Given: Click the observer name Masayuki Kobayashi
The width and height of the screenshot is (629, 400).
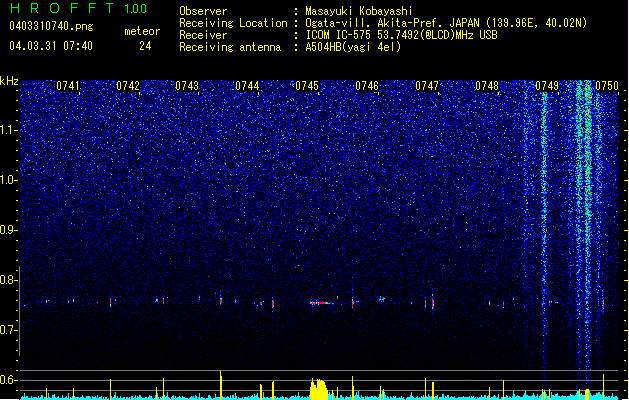Looking at the screenshot, I should click(x=359, y=11).
